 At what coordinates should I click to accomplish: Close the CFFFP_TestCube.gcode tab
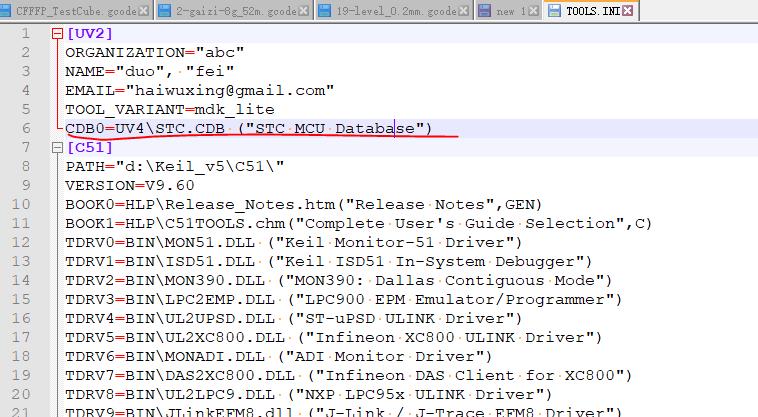coord(144,11)
